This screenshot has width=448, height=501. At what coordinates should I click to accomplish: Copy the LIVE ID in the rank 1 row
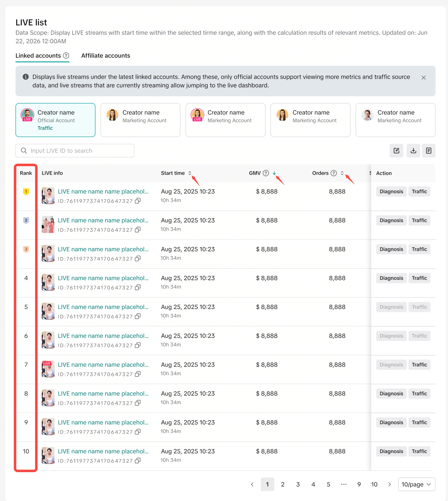click(x=138, y=201)
